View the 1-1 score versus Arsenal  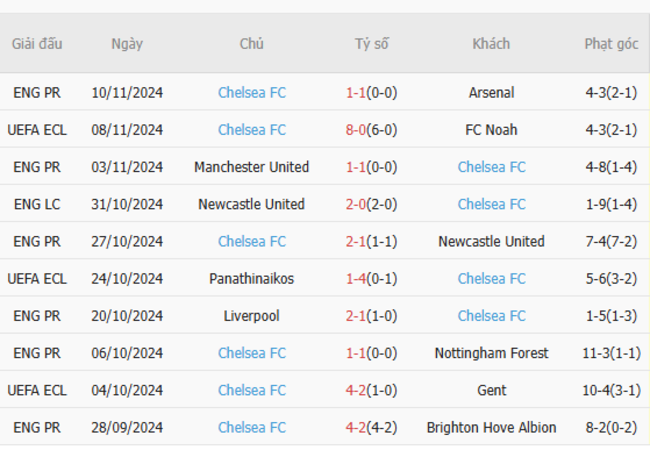click(356, 92)
